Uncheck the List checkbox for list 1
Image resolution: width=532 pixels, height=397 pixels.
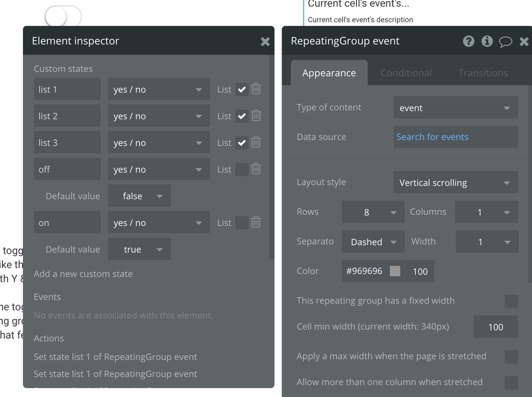[x=242, y=89]
